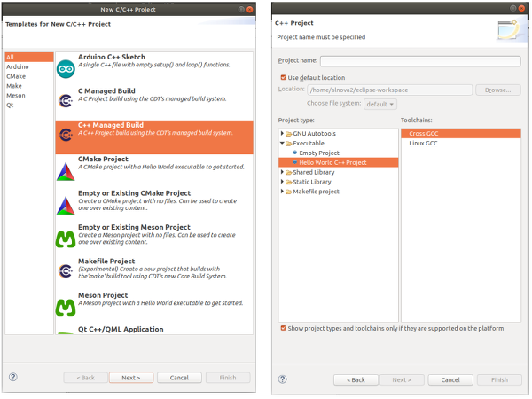Click Next in the Templates dialog

pyautogui.click(x=131, y=378)
